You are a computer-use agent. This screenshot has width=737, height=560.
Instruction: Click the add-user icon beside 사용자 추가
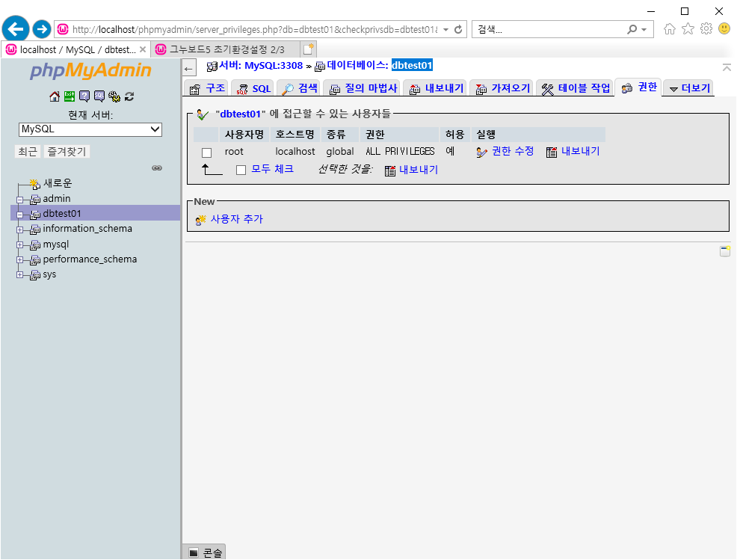click(x=201, y=220)
